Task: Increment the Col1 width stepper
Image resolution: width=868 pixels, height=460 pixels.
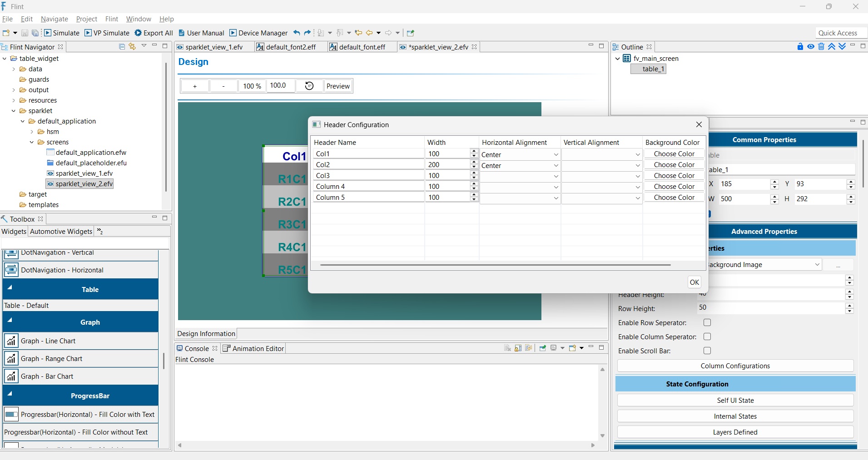Action: (x=474, y=151)
